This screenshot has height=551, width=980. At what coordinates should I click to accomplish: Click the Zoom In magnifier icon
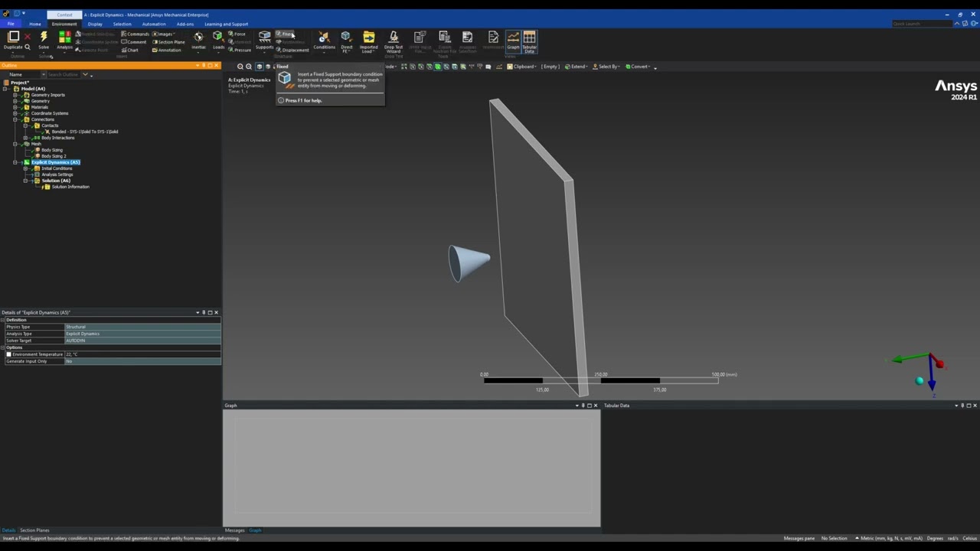(x=240, y=67)
